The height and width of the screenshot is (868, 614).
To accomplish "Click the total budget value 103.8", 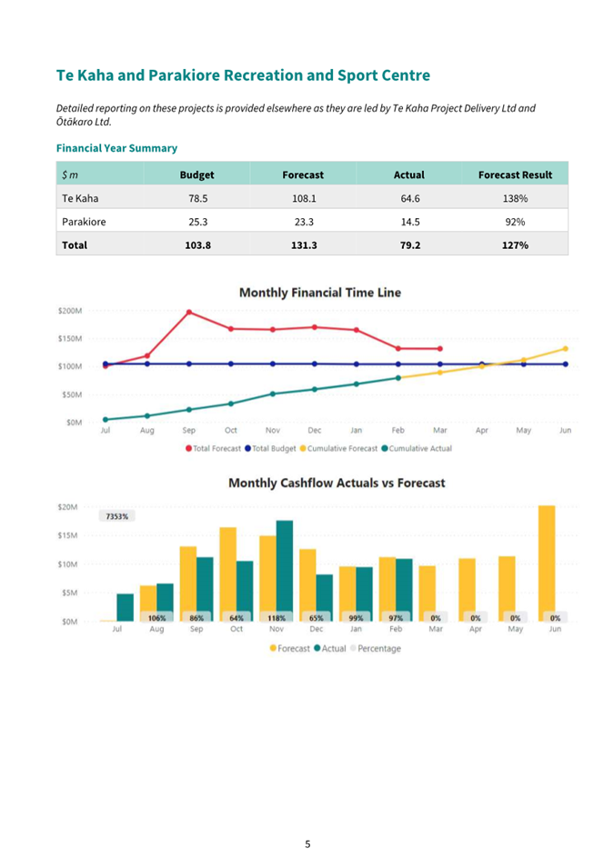I will pos(197,245).
